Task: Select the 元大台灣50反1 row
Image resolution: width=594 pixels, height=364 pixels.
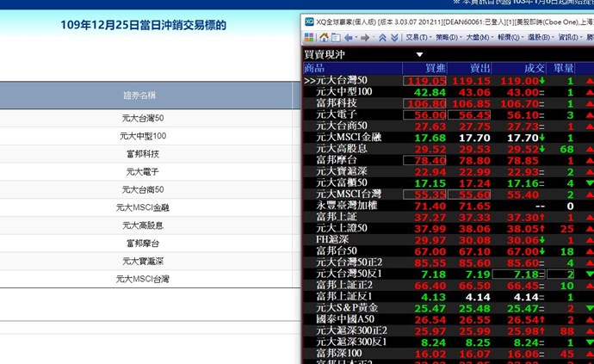Action: tap(449, 274)
